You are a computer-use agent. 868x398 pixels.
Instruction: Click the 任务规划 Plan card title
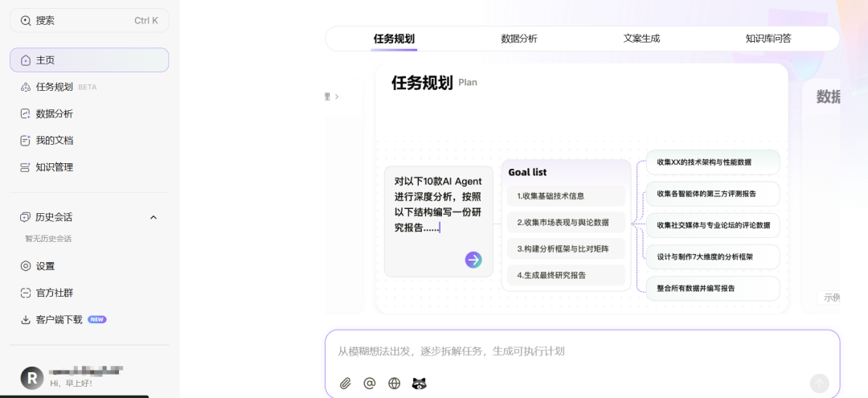[x=434, y=83]
